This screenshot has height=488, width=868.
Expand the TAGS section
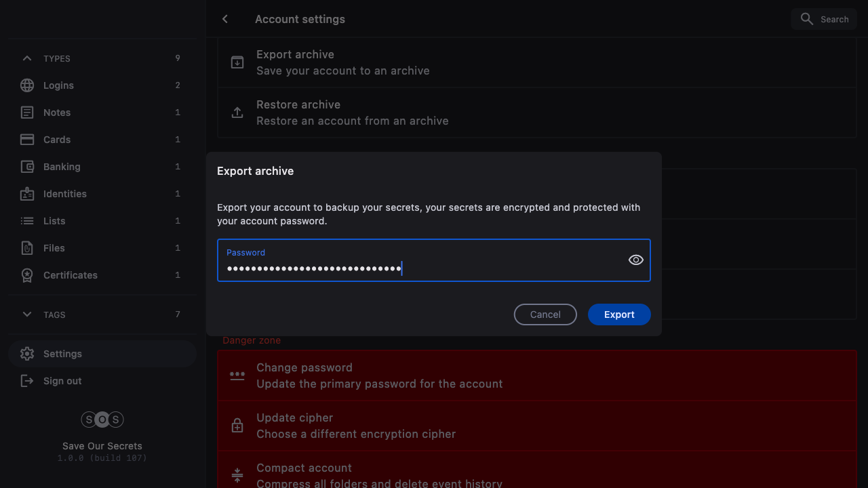27,314
